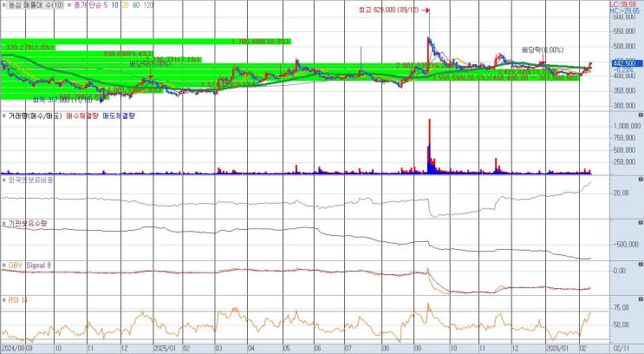
Task: Click the square marker before 종가 단순 label
Action: coord(69,5)
